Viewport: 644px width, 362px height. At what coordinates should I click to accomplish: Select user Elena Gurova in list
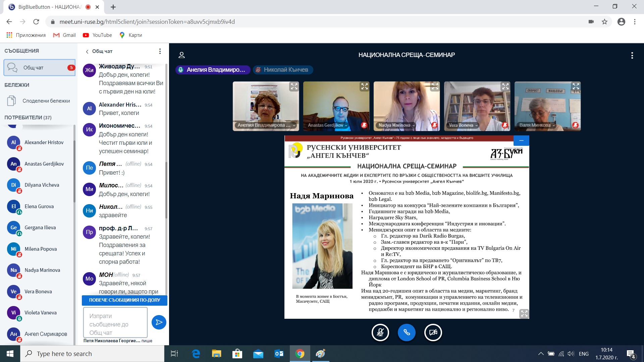click(x=39, y=206)
